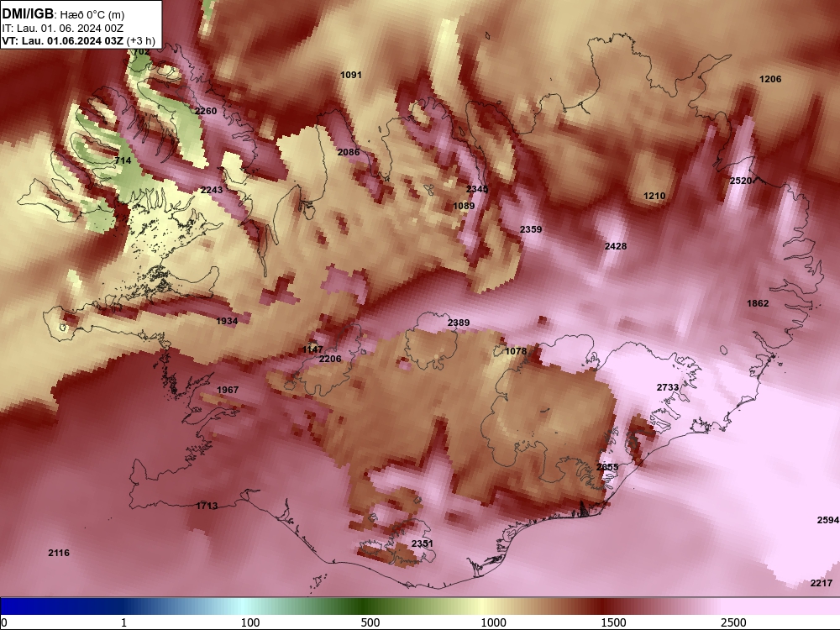The image size is (840, 630).
Task: Click the map value 2206
Action: pyautogui.click(x=330, y=359)
